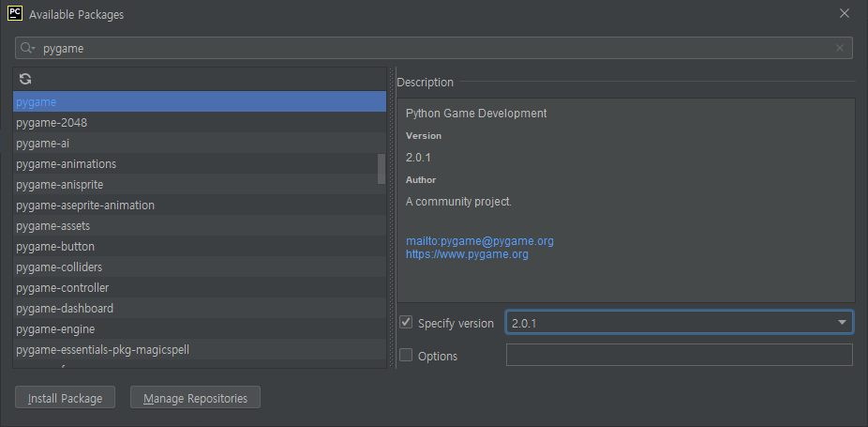Click inside the pygame search field
This screenshot has width=868, height=427.
pos(434,48)
